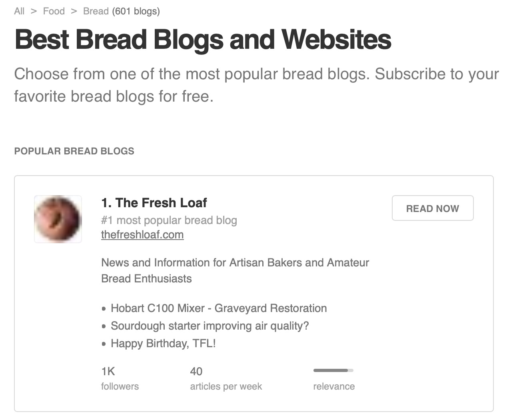Screen dimensions: 511x420
Task: Click the Best Bread Blogs and Websites heading
Action: tap(203, 40)
